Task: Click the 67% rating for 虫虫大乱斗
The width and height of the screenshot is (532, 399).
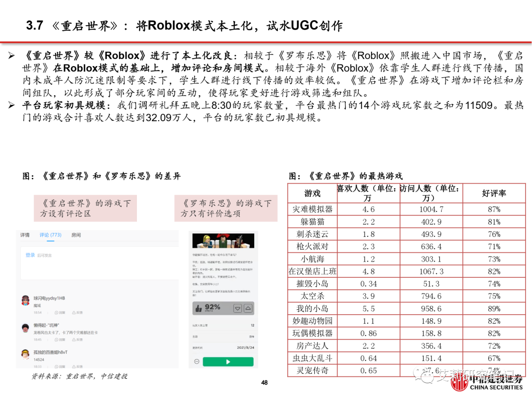Action: (x=494, y=358)
